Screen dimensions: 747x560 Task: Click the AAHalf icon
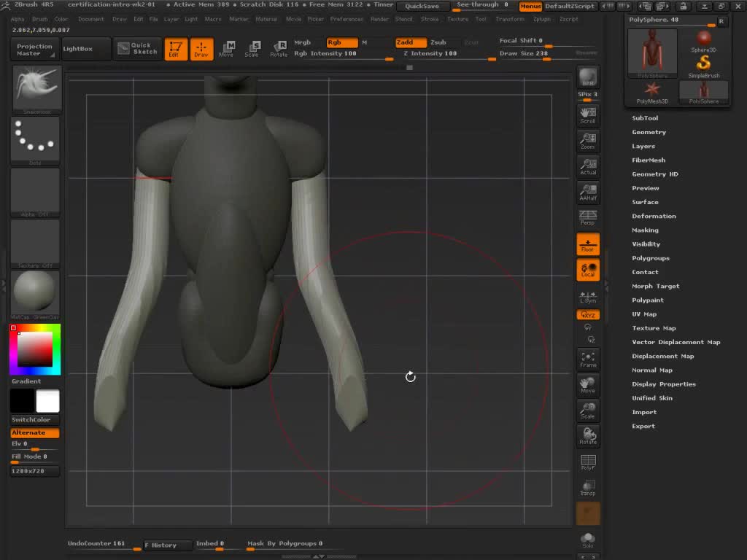588,192
